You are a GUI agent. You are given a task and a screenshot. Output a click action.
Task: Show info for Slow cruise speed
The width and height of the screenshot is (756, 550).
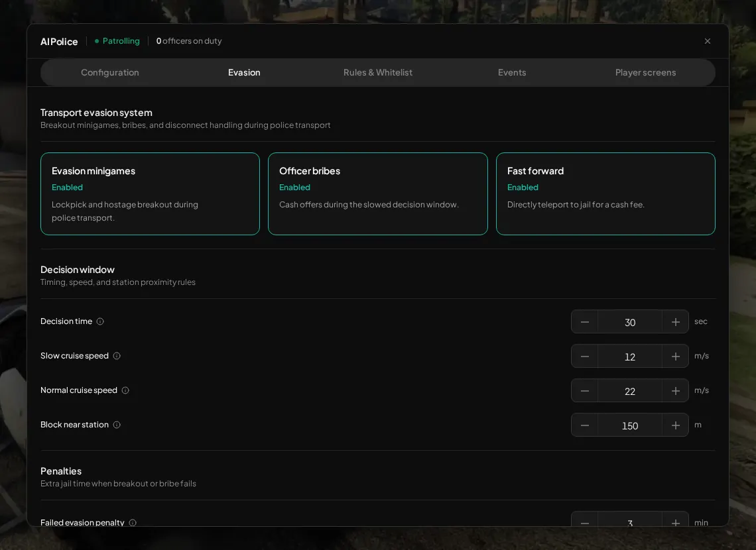[117, 356]
